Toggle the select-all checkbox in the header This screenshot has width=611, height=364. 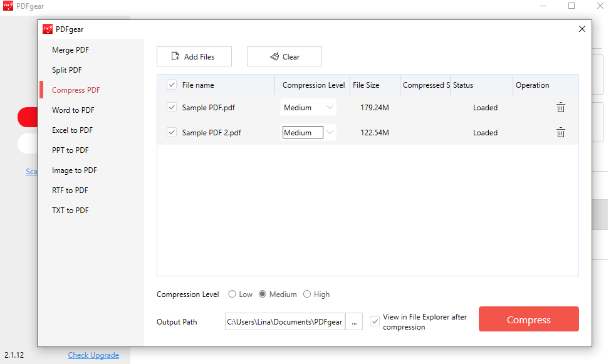point(172,85)
